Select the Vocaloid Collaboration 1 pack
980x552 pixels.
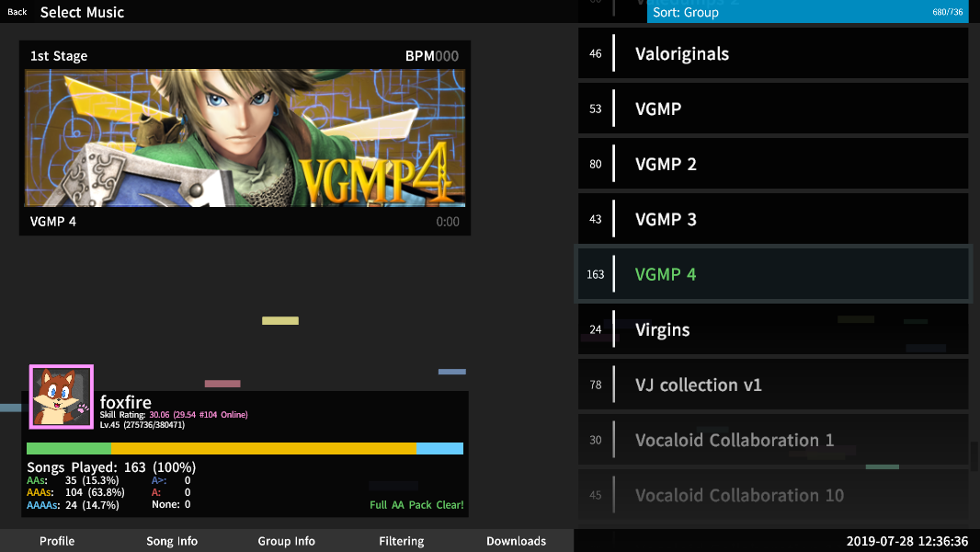point(773,440)
